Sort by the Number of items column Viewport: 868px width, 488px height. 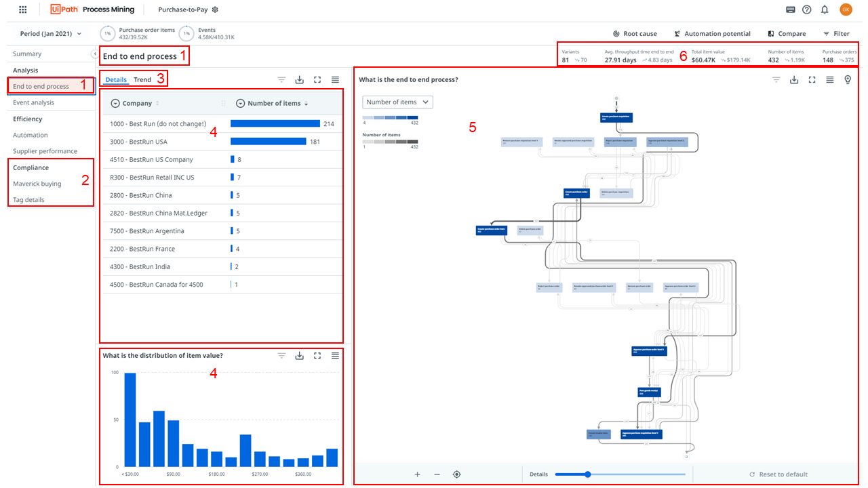coord(306,103)
